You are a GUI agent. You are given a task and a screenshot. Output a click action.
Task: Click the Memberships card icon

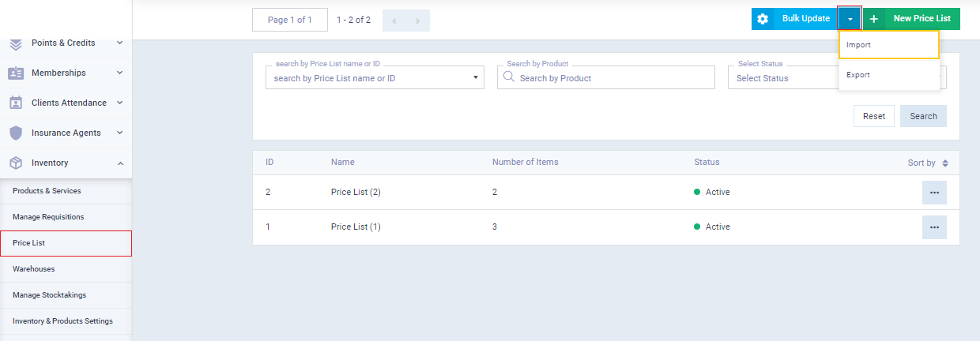coord(16,73)
